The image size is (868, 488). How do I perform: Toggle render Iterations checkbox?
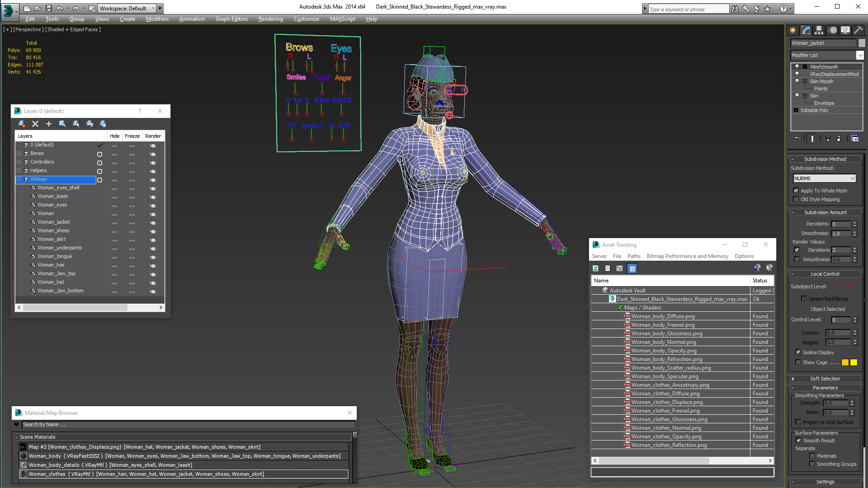click(x=797, y=250)
